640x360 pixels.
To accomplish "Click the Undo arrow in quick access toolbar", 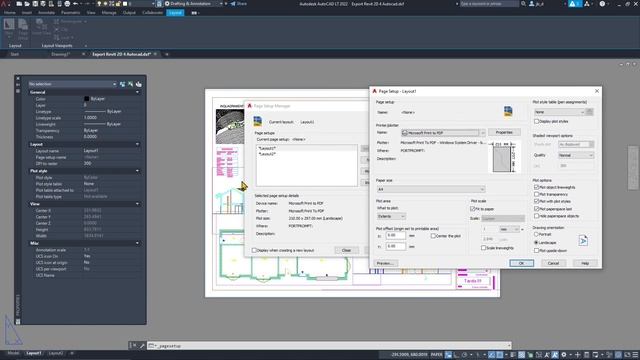I will coord(76,4).
